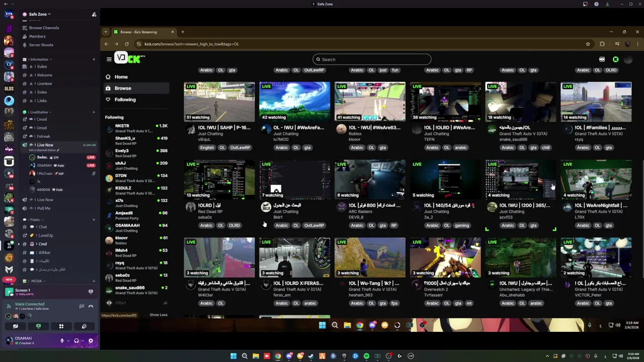The image size is (644, 362).
Task: Open the Kick drops icon in header
Action: (x=602, y=59)
